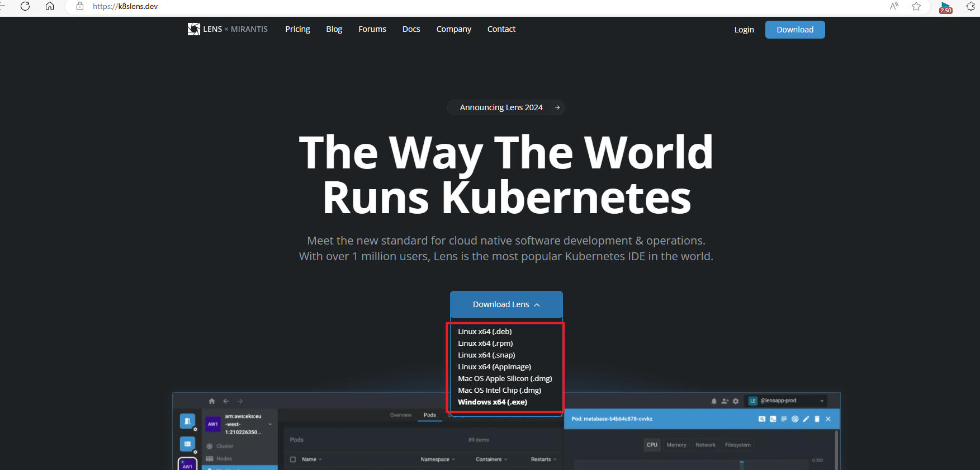Click the site lock icon in address bar
Image resolution: width=980 pixels, height=470 pixels.
coord(80,6)
